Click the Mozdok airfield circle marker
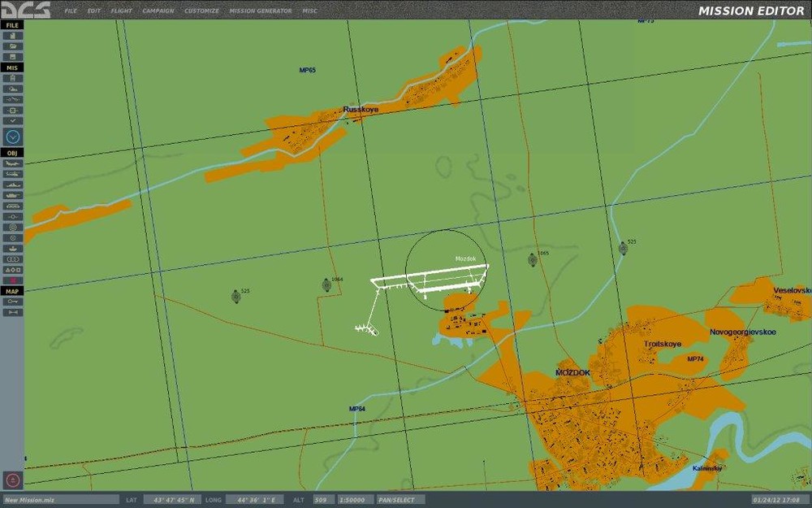This screenshot has width=812, height=508. 446,271
